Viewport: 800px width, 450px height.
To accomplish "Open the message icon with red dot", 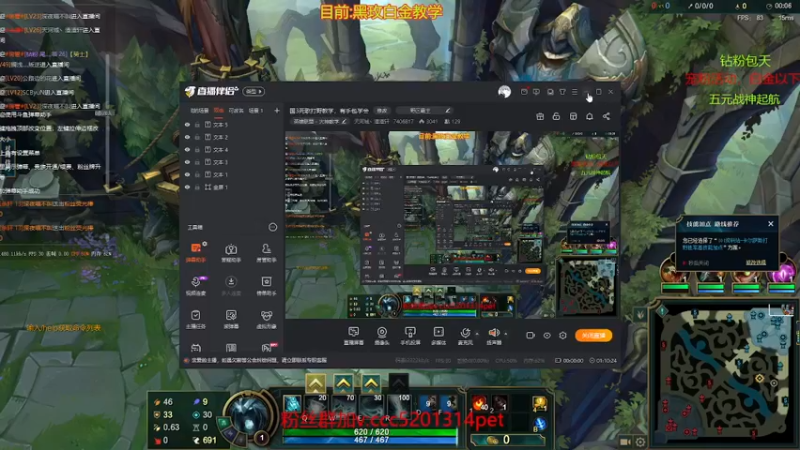I will pos(524,92).
